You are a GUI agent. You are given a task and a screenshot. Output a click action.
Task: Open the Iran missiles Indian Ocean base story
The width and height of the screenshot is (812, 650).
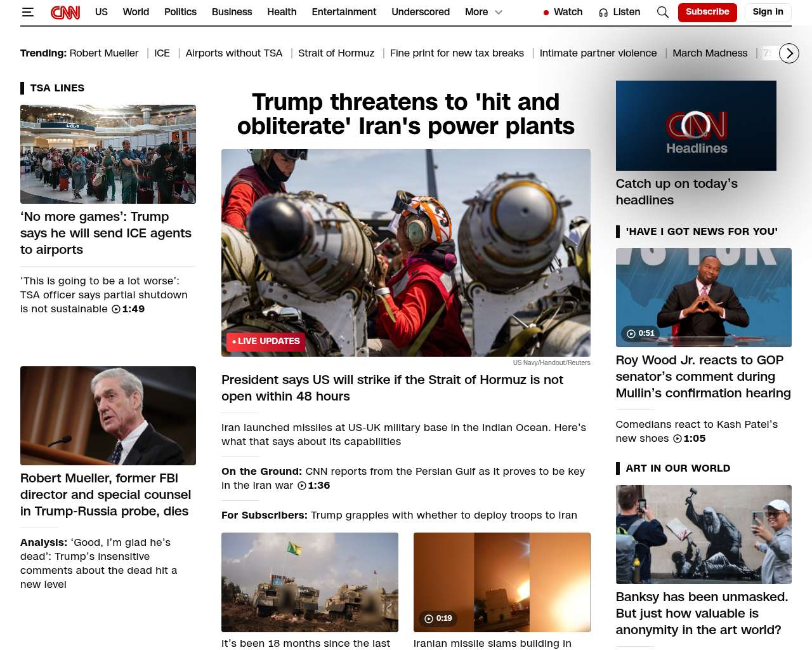click(x=403, y=435)
